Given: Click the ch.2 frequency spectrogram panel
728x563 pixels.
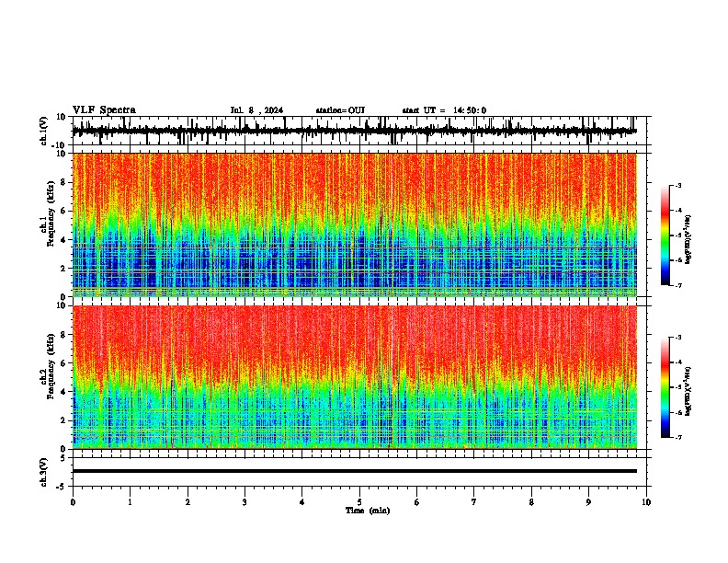Looking at the screenshot, I should coord(354,377).
